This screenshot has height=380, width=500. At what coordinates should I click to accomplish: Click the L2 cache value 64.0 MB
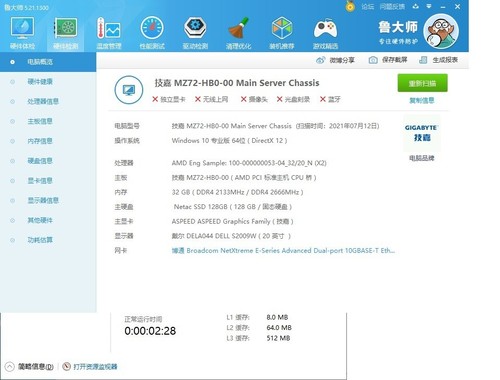click(x=279, y=328)
